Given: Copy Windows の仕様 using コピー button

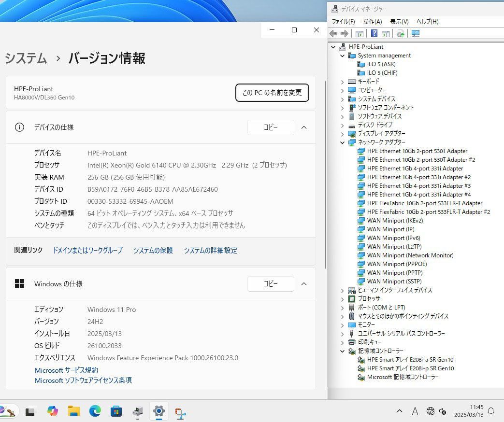Looking at the screenshot, I should click(x=271, y=284).
